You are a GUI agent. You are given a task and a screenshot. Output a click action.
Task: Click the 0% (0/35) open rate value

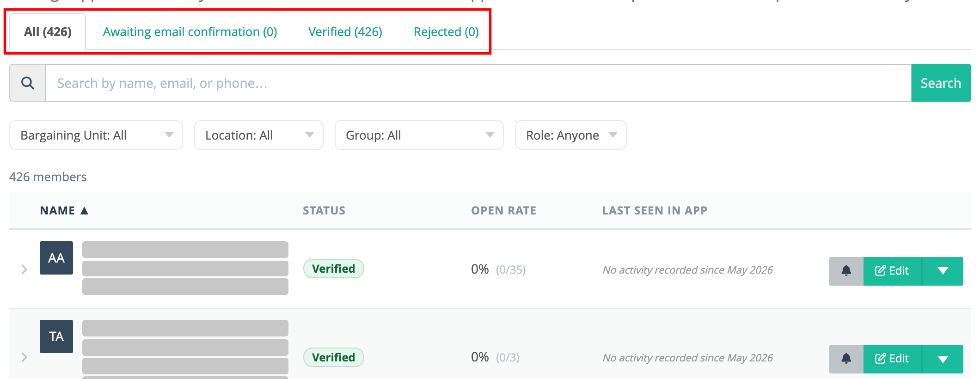click(498, 269)
